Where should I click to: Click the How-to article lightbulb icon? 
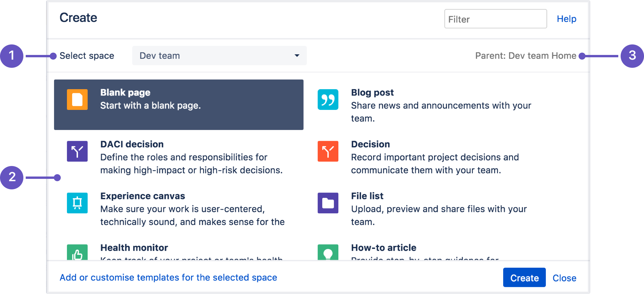(x=328, y=254)
